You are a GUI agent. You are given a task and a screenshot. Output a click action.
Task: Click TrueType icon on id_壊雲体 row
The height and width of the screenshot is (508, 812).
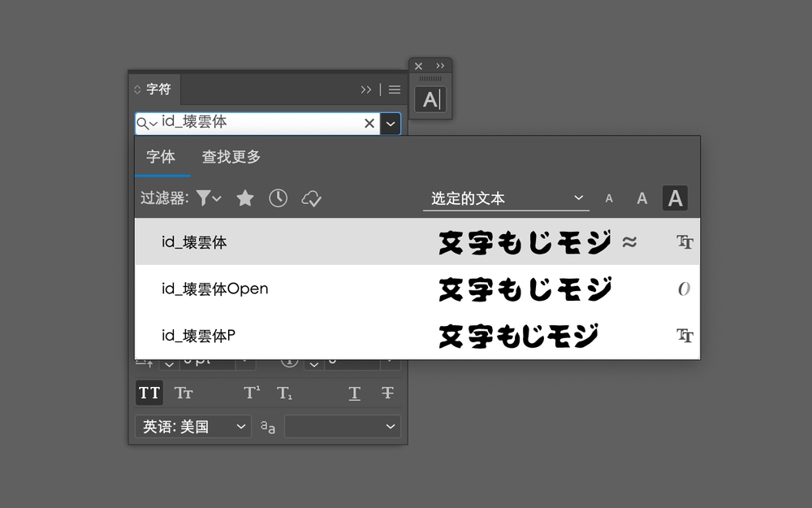684,241
